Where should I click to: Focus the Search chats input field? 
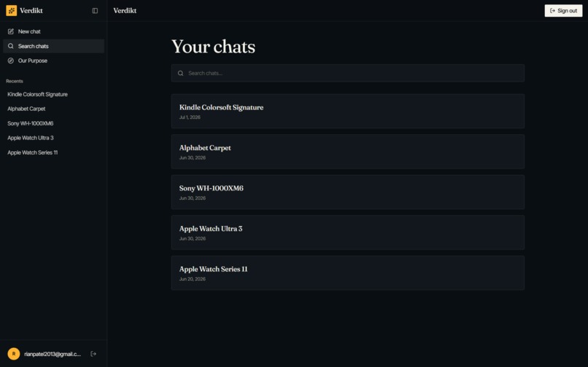coord(348,73)
